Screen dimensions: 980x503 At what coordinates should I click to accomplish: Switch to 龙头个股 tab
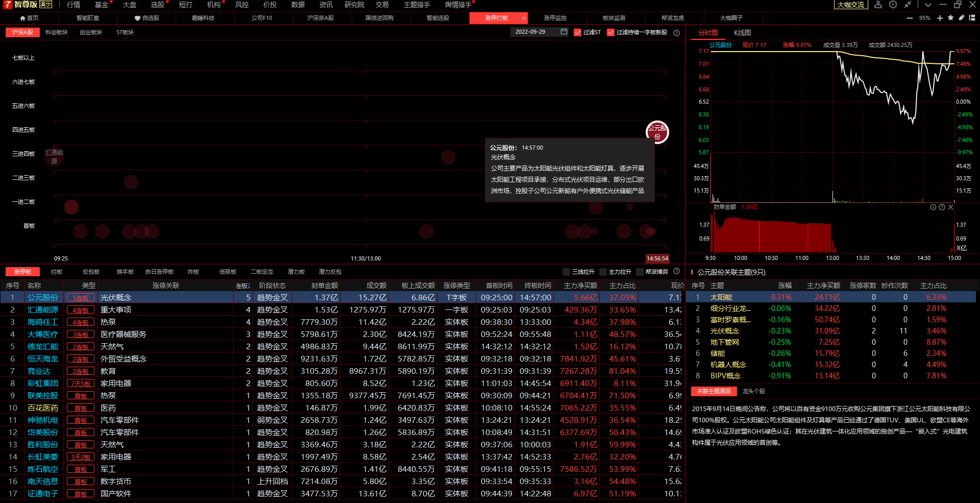(754, 391)
